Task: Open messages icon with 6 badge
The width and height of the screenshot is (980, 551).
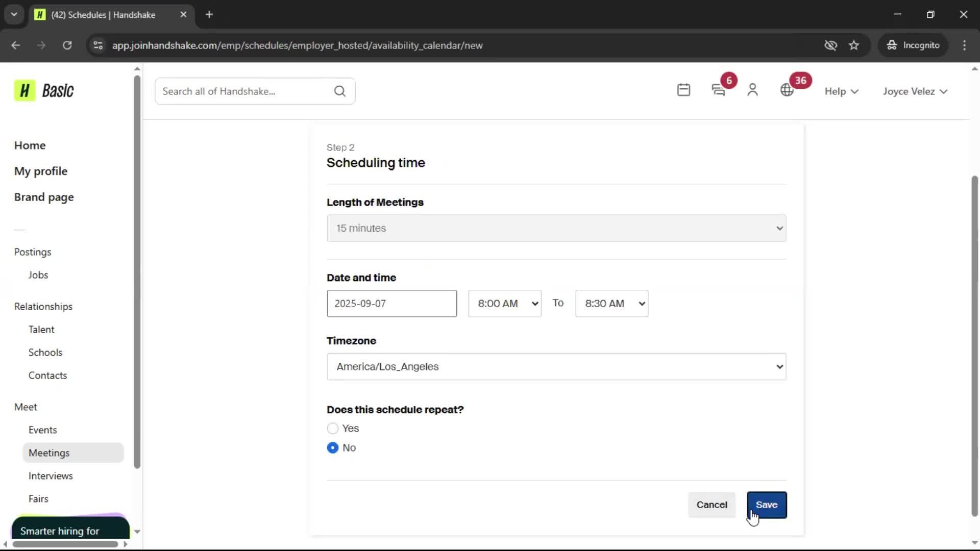Action: (718, 90)
